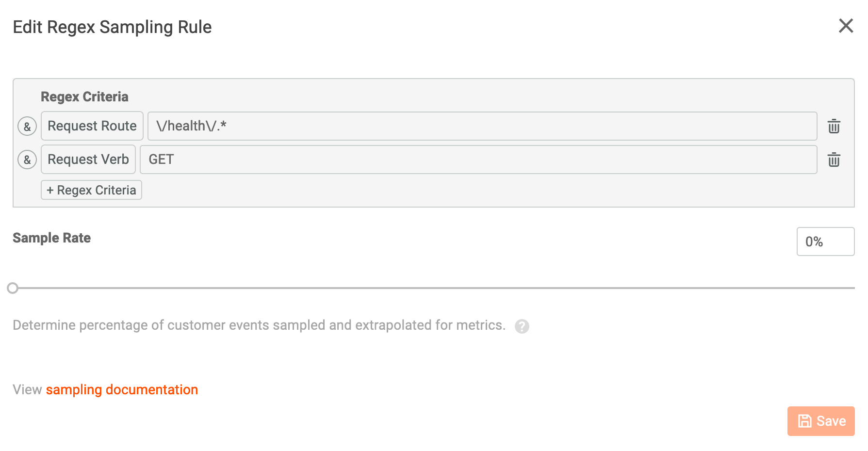Close the Edit Regex Sampling Rule dialog
Screen dimensions: 868x451
pyautogui.click(x=846, y=26)
